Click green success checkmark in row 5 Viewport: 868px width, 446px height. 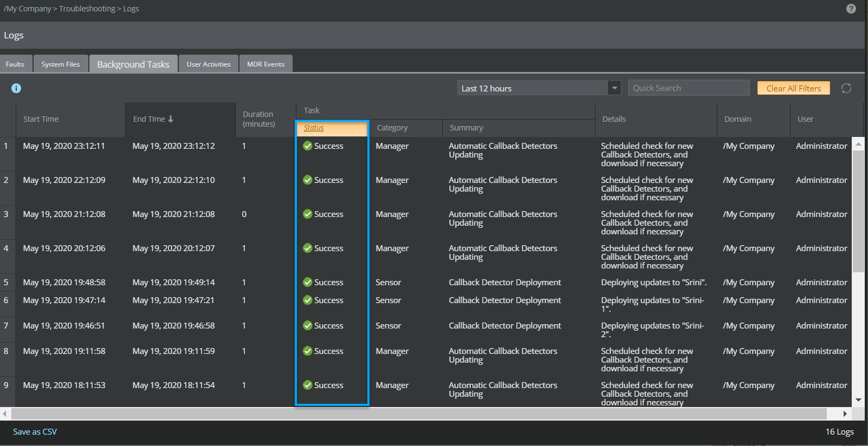tap(308, 282)
